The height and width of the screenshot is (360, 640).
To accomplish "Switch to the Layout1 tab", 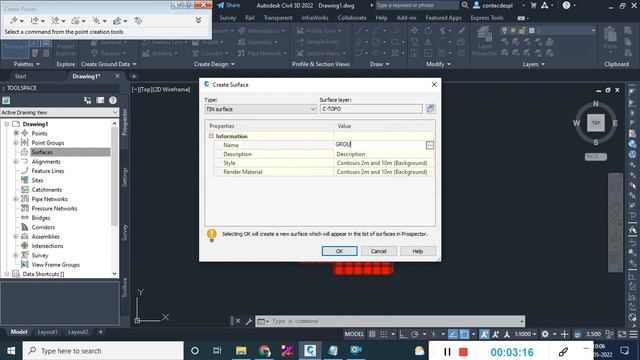I will pyautogui.click(x=47, y=332).
